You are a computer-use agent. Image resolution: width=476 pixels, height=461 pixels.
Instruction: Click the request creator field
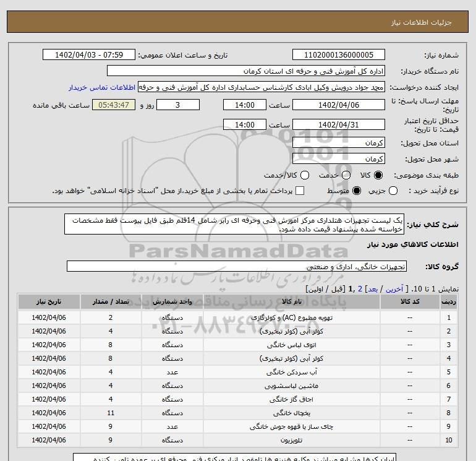click(261, 87)
